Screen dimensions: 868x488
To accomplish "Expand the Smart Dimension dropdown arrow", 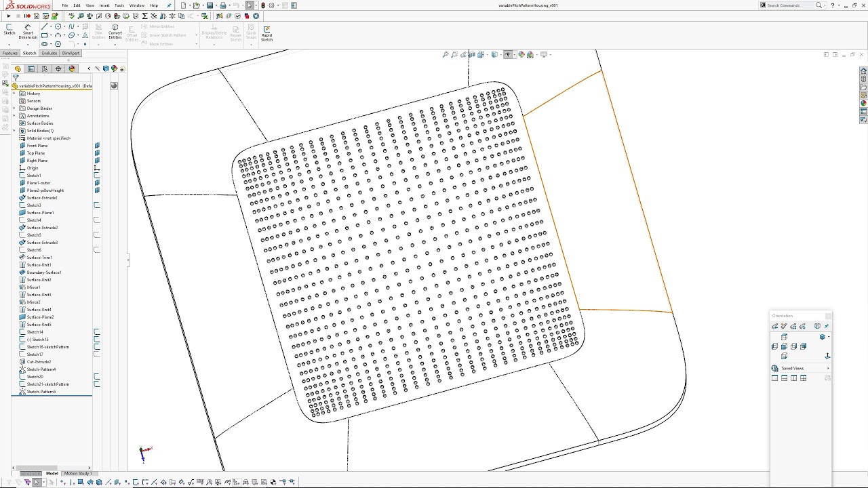I will 28,44.
